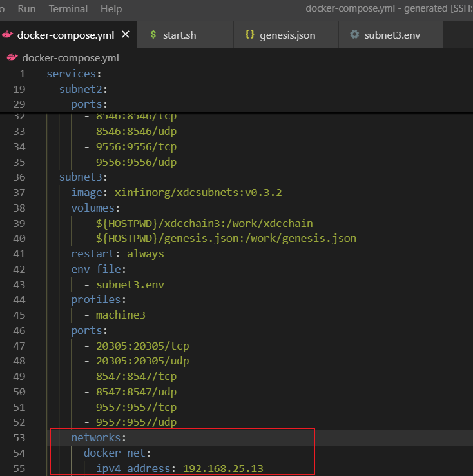The width and height of the screenshot is (473, 476).
Task: Click the 'volumes:' key on line 38
Action: (x=95, y=208)
